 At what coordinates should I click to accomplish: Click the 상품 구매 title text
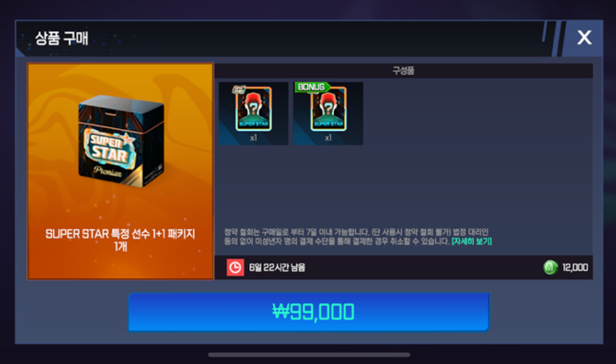pyautogui.click(x=62, y=39)
